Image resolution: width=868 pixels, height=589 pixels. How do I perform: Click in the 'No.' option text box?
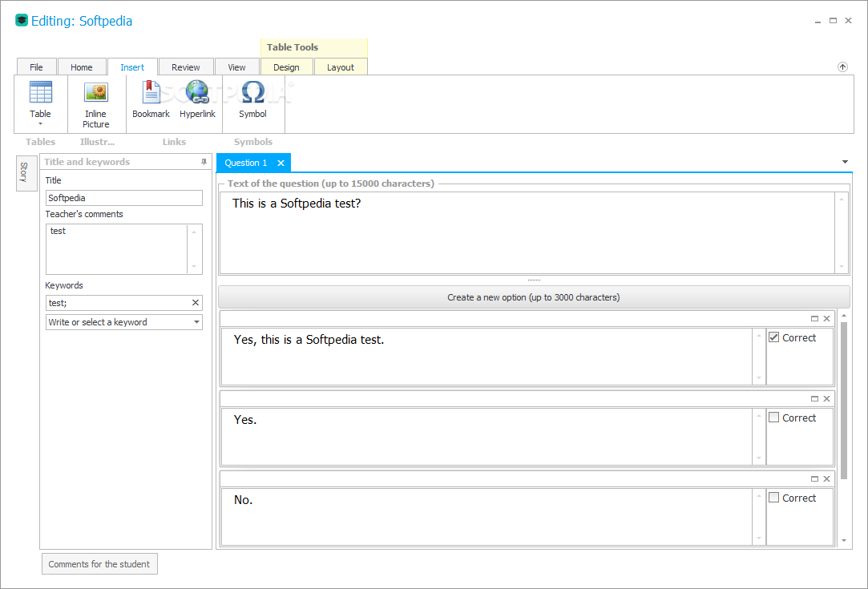click(x=486, y=517)
